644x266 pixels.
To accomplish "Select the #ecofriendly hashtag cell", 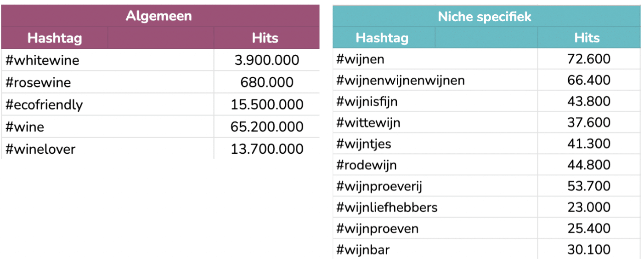I will point(108,104).
